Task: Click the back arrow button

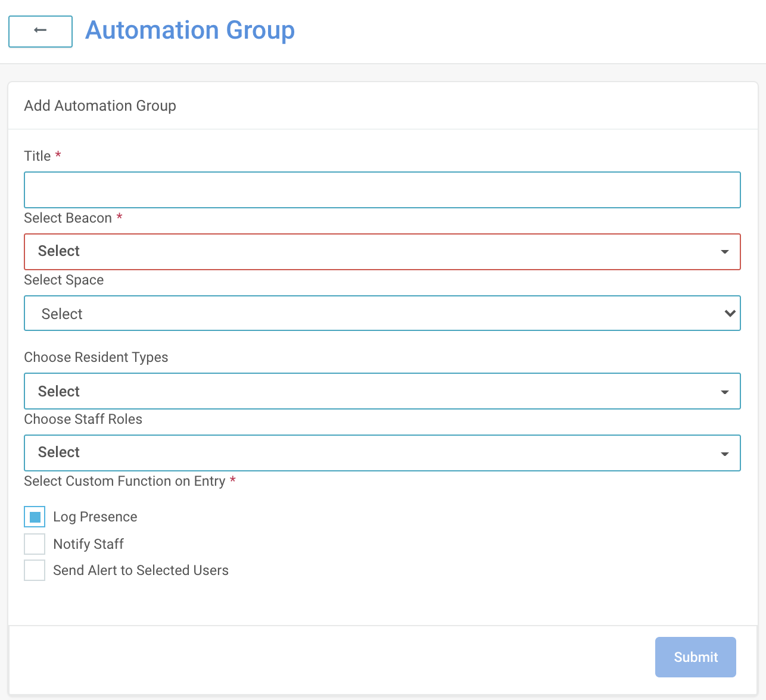Action: pos(41,31)
